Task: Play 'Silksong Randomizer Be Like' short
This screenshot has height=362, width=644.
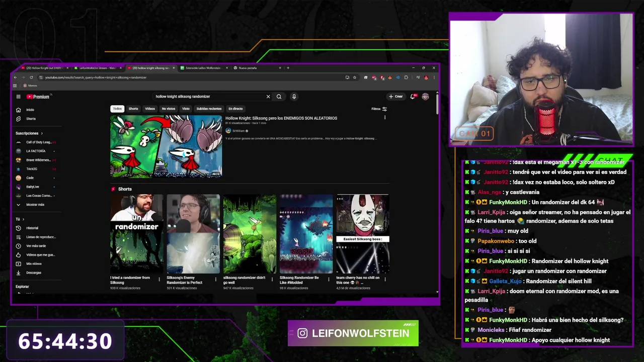Action: [306, 233]
